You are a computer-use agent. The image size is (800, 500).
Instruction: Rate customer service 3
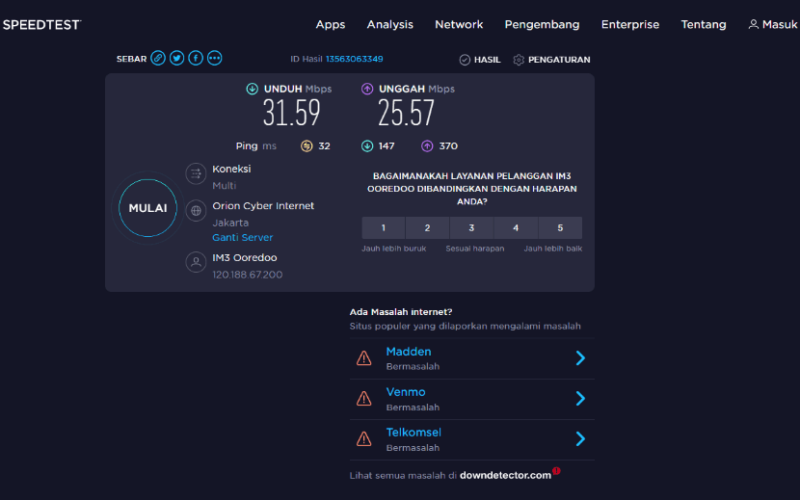471,228
